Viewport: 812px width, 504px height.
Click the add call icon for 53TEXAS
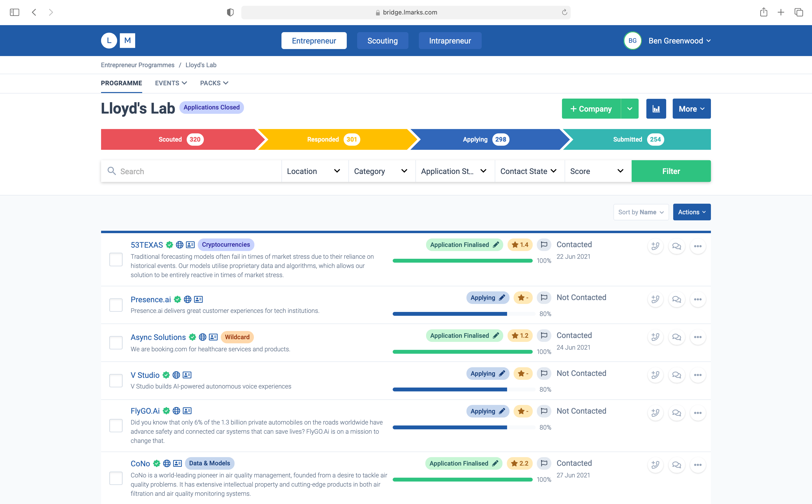pyautogui.click(x=655, y=246)
